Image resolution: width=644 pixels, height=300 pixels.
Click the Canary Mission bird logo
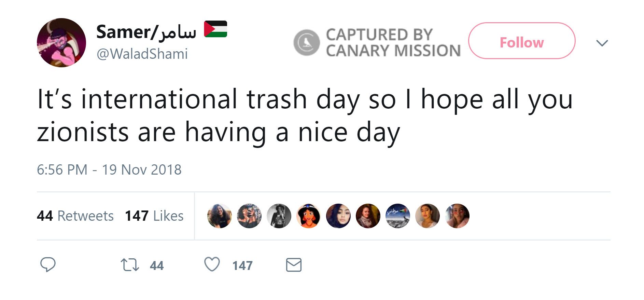(x=307, y=43)
